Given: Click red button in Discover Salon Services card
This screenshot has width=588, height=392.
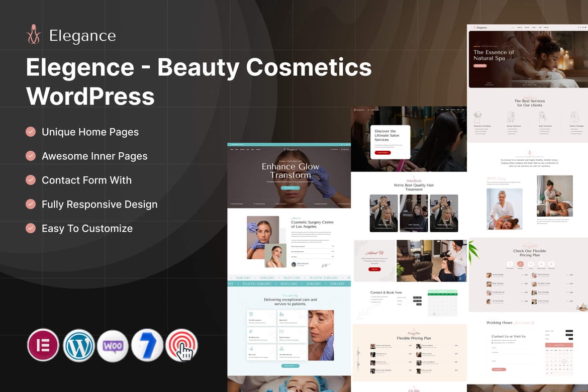Looking at the screenshot, I should [382, 153].
